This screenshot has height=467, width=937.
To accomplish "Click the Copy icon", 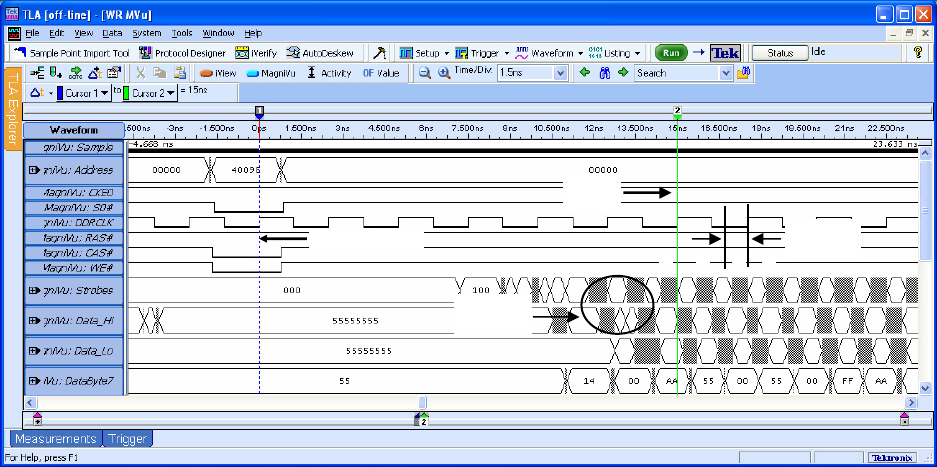I will tap(160, 73).
